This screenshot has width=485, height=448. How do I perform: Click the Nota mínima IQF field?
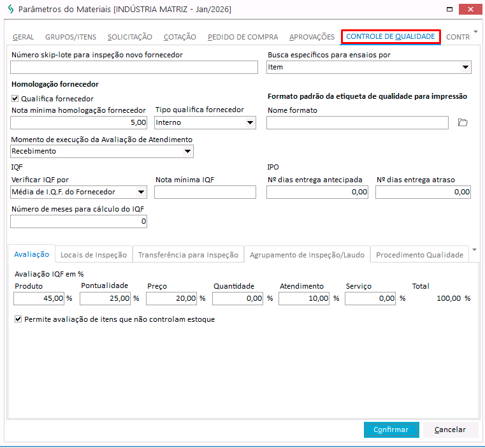pyautogui.click(x=205, y=192)
